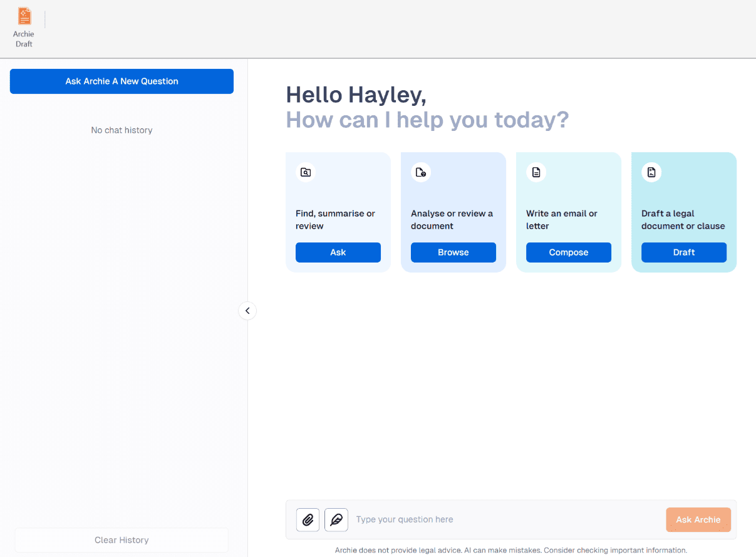Click the legal advice disclaimer text
Screen dimensions: 756x557
[511, 550]
